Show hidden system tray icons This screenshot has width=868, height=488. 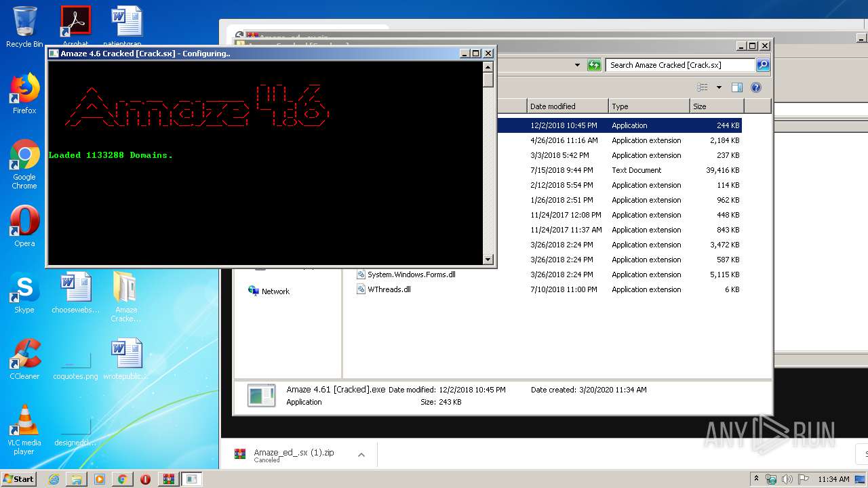click(756, 479)
